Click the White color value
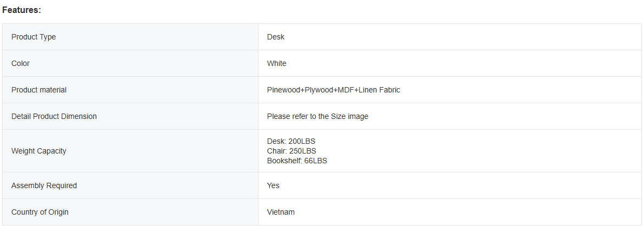Image resolution: width=644 pixels, height=226 pixels. [x=277, y=63]
